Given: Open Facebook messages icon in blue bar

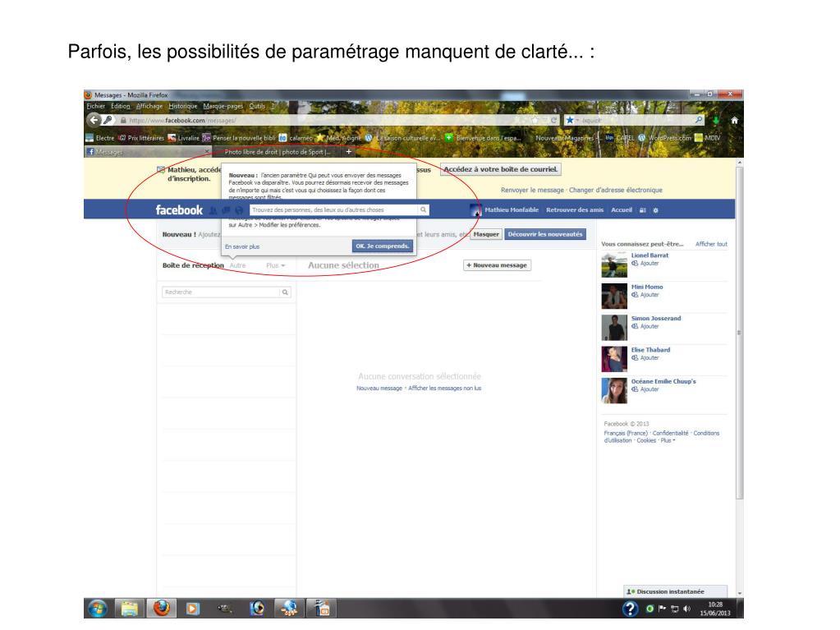Looking at the screenshot, I should point(226,210).
